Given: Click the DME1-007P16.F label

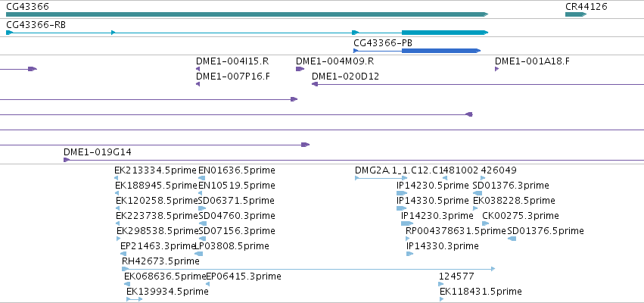Looking at the screenshot, I should [x=233, y=77].
